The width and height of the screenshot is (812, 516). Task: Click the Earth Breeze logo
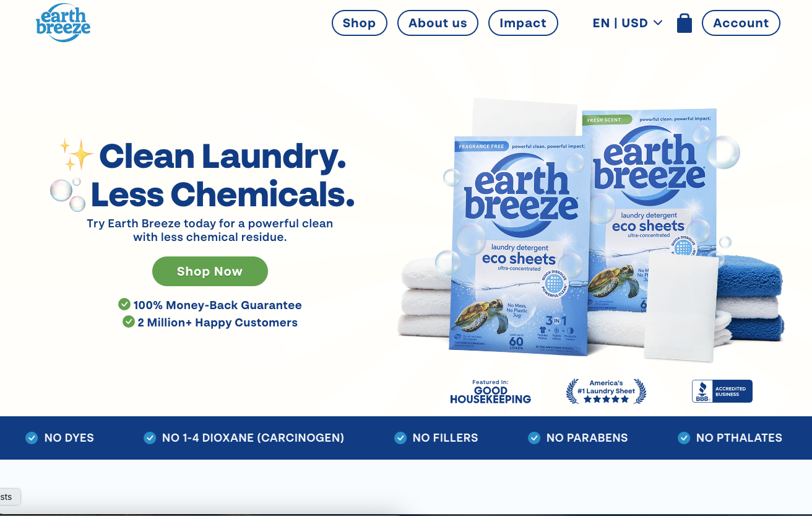coord(63,23)
